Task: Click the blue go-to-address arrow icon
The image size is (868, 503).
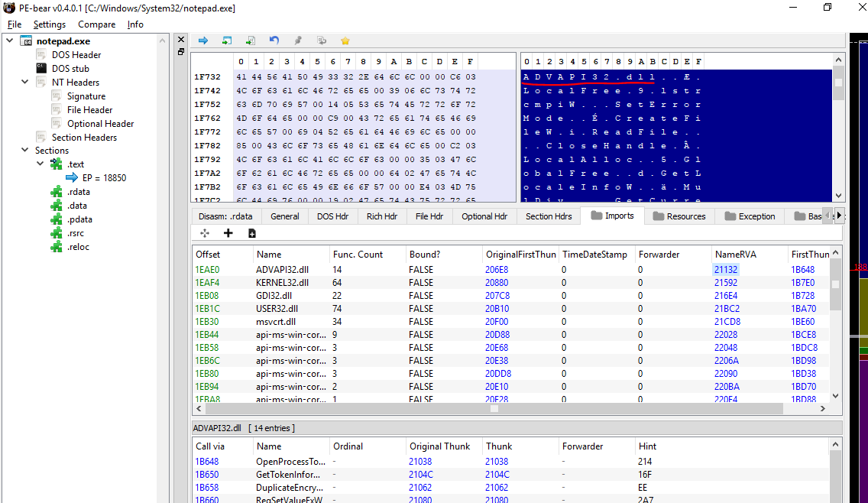Action: tap(203, 41)
